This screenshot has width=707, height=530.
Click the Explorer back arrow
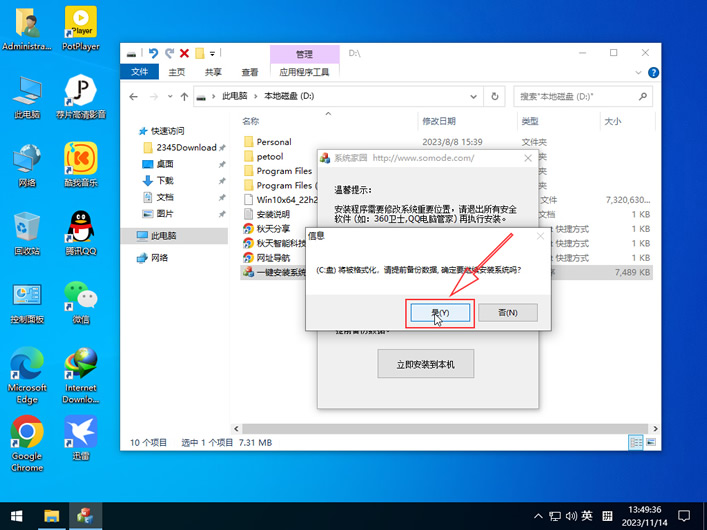point(133,97)
